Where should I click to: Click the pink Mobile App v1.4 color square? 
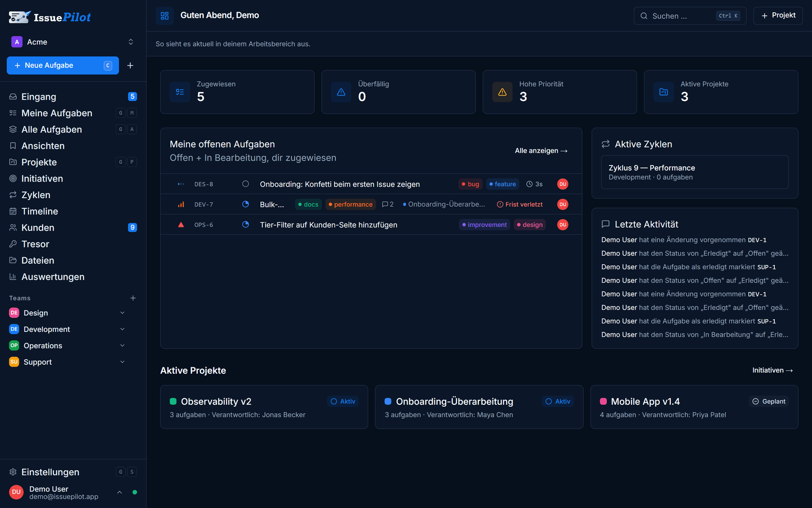point(603,401)
